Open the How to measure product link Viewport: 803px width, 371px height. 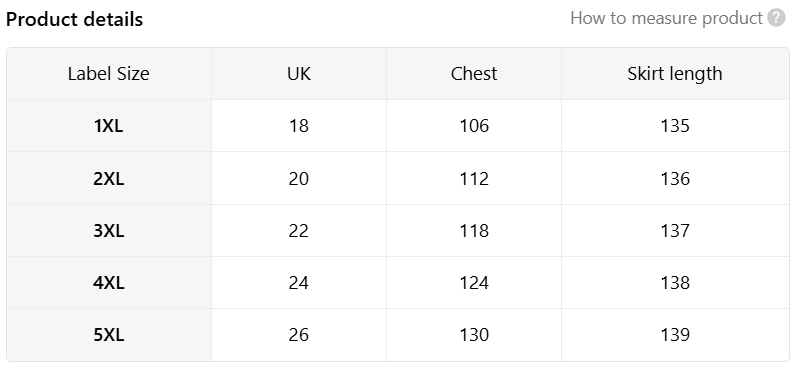tap(666, 18)
